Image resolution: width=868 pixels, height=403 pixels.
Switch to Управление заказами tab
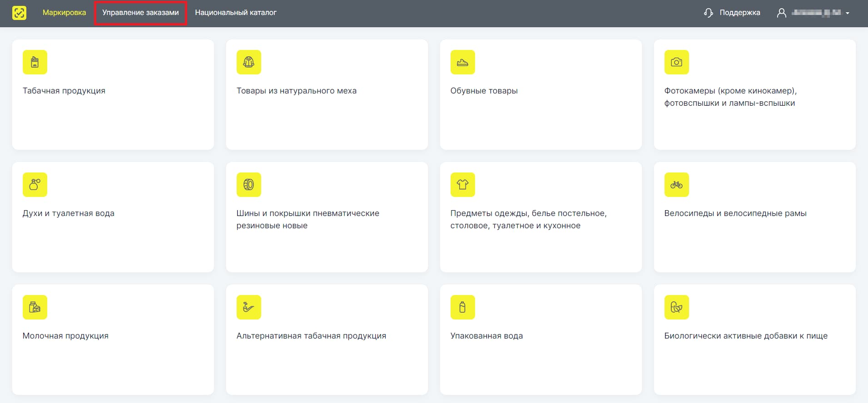(x=140, y=13)
